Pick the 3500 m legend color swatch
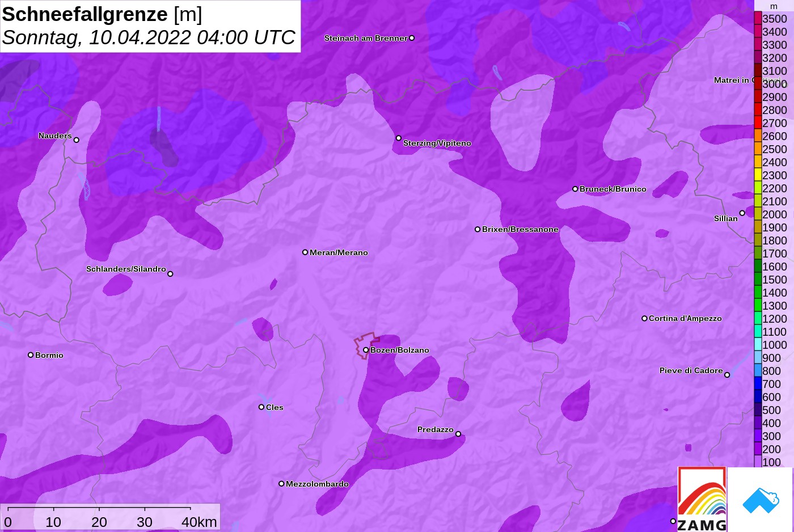 pyautogui.click(x=758, y=18)
